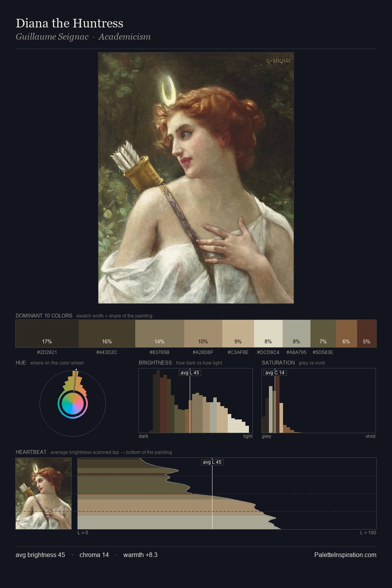
Task: Click "warmth +8.3" in the footer
Action: [x=140, y=555]
